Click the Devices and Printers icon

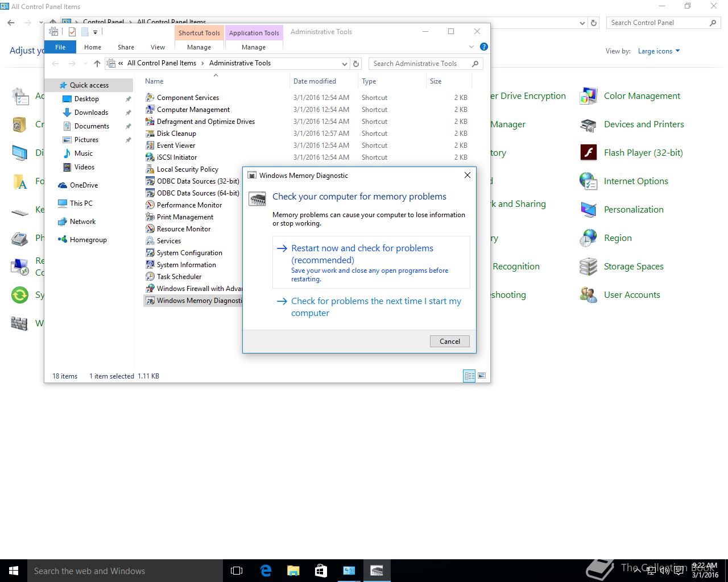tap(588, 124)
